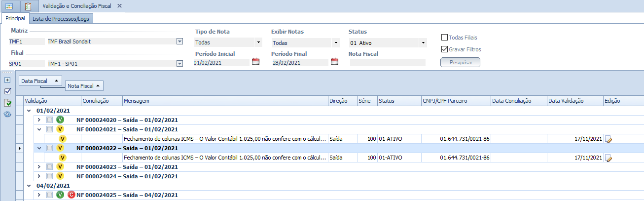This screenshot has height=201, width=644.
Task: Sort by the Mensagem column header
Action: [225, 101]
